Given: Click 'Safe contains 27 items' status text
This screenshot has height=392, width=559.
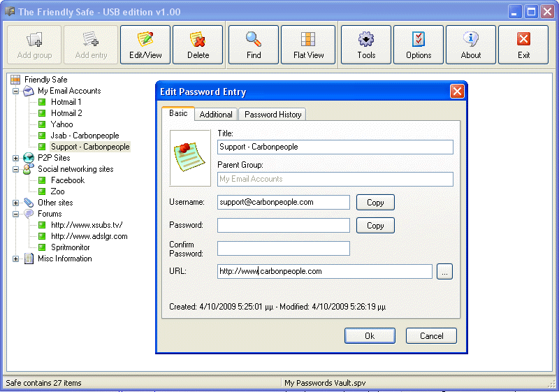Looking at the screenshot, I should 43,383.
